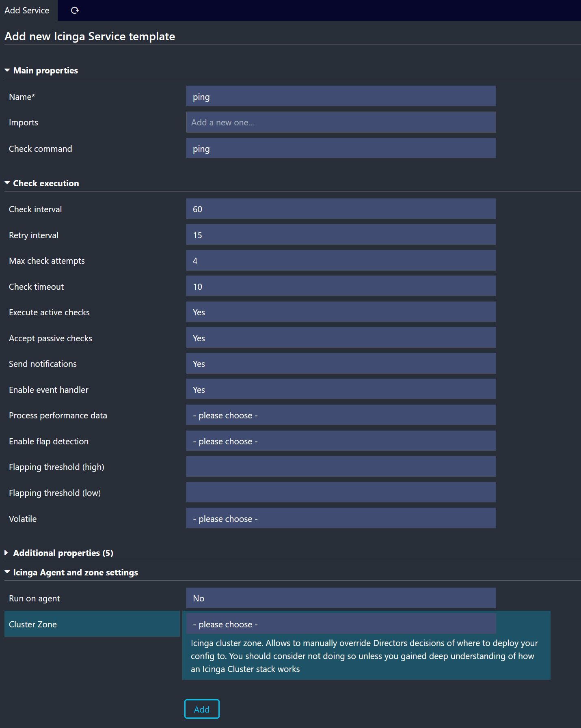Open the Check command dropdown

tap(341, 149)
